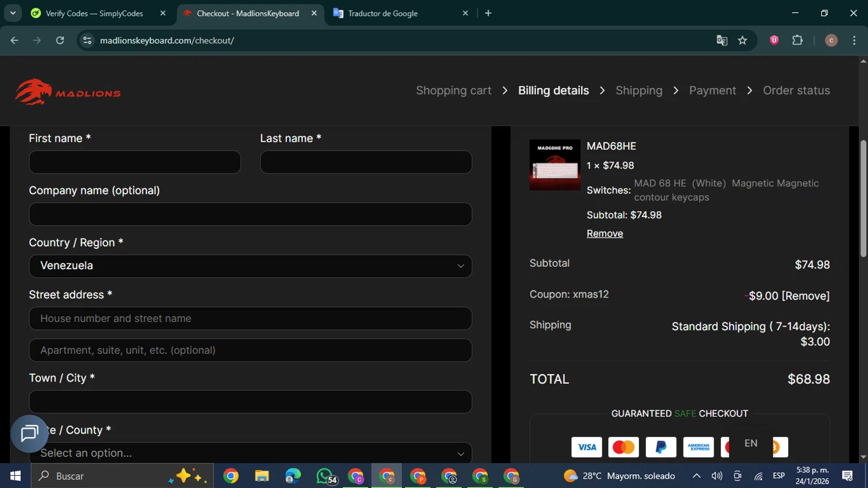Focus the First name field
868x488 pixels.
tap(135, 162)
